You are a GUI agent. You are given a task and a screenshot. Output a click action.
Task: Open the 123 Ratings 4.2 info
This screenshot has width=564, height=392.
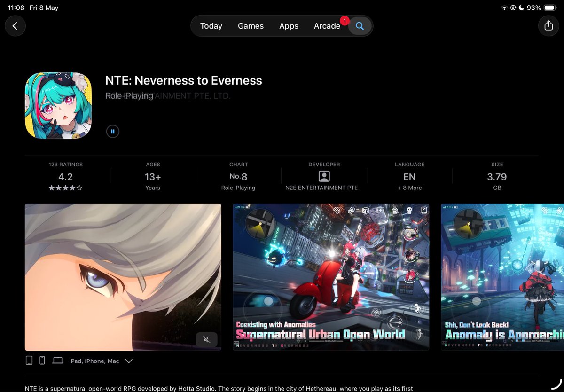pos(66,177)
